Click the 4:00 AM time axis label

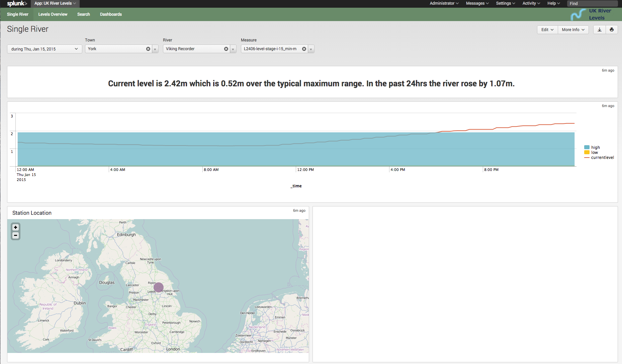[118, 170]
